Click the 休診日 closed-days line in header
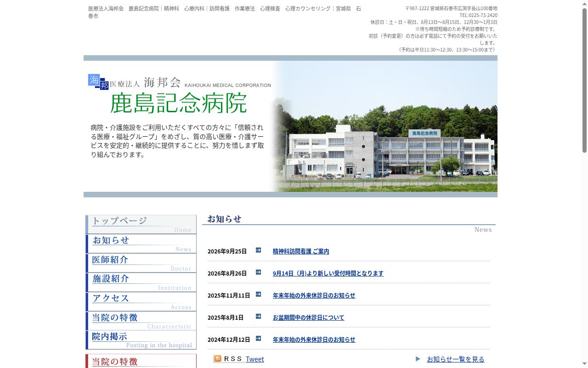 (434, 22)
